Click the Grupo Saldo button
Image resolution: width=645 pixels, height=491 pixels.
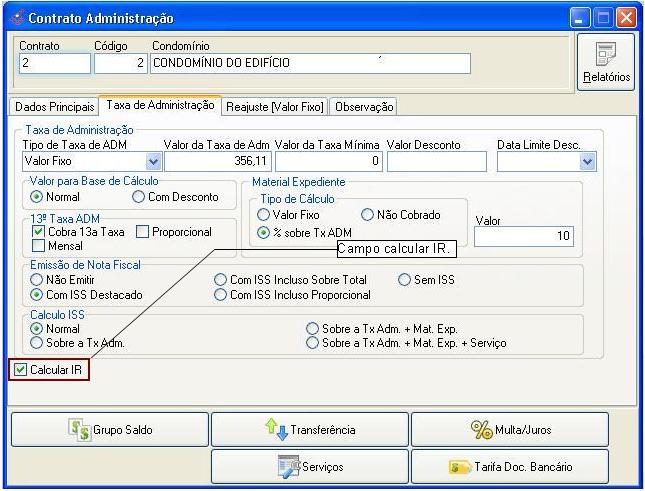point(109,429)
